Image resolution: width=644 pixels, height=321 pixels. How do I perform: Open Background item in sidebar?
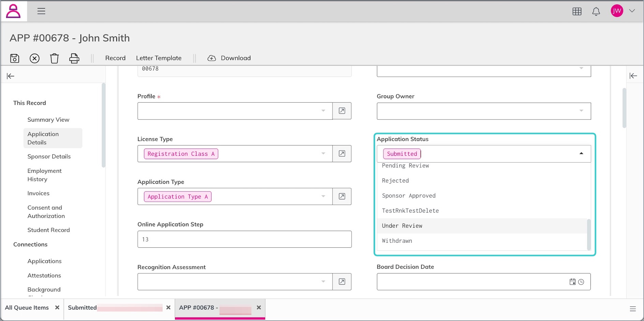coord(44,289)
